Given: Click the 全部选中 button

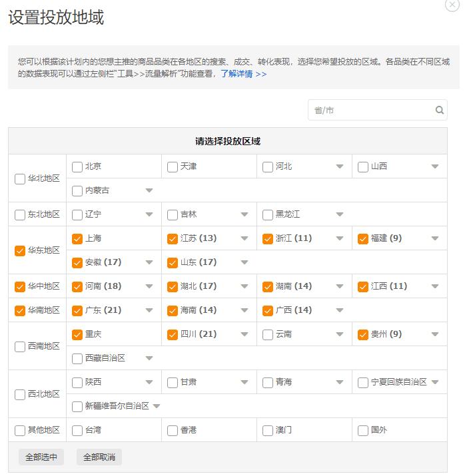Looking at the screenshot, I should (41, 457).
